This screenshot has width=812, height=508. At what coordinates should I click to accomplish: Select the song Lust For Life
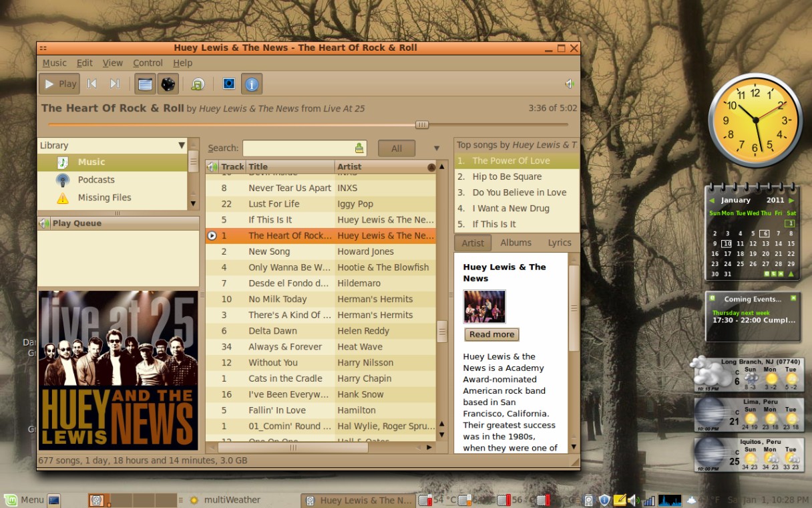click(321, 204)
